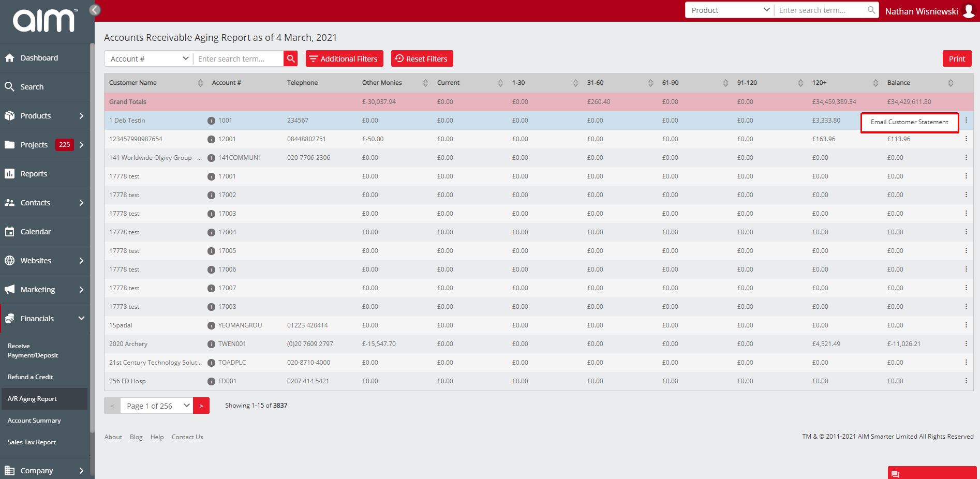Click info icon for account 141COMMUNI
Screen dimensions: 980x479
(211, 158)
